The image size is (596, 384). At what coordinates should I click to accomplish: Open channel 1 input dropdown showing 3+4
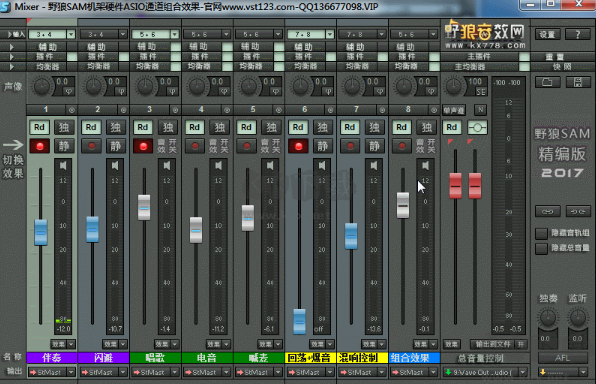coord(52,35)
